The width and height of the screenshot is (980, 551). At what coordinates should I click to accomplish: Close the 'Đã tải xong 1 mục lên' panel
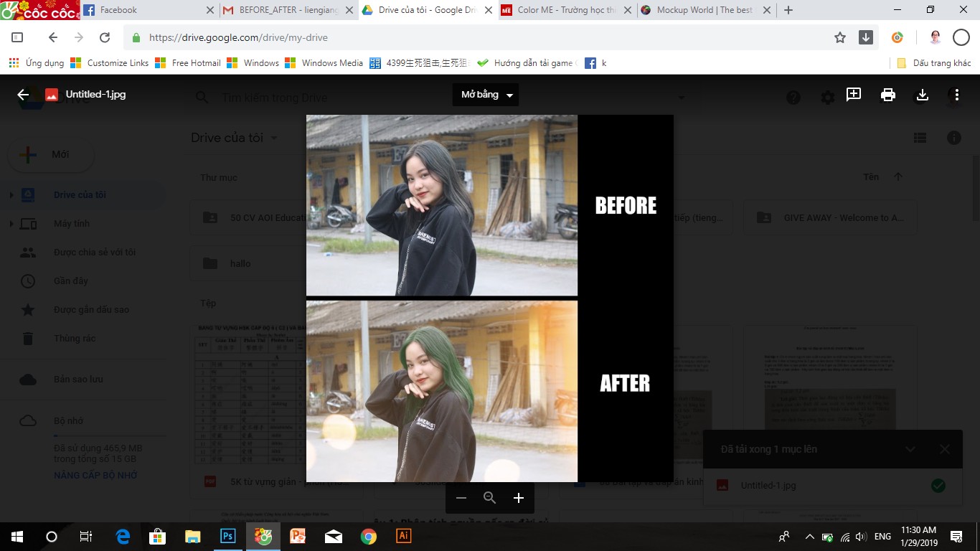944,449
